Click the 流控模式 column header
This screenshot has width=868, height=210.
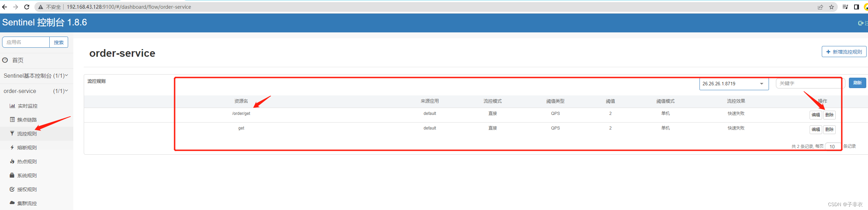(493, 101)
